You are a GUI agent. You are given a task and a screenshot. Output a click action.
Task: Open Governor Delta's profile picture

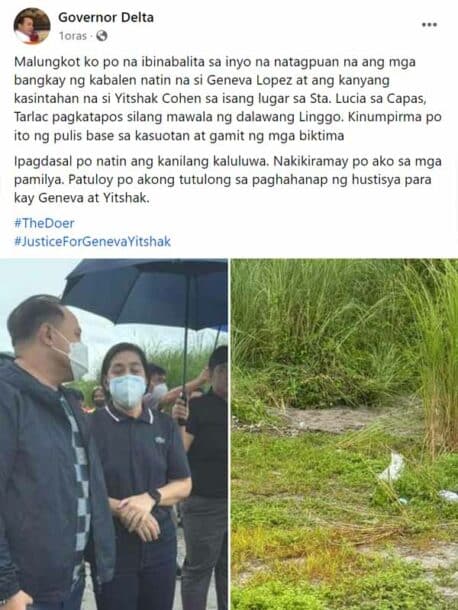[32, 26]
